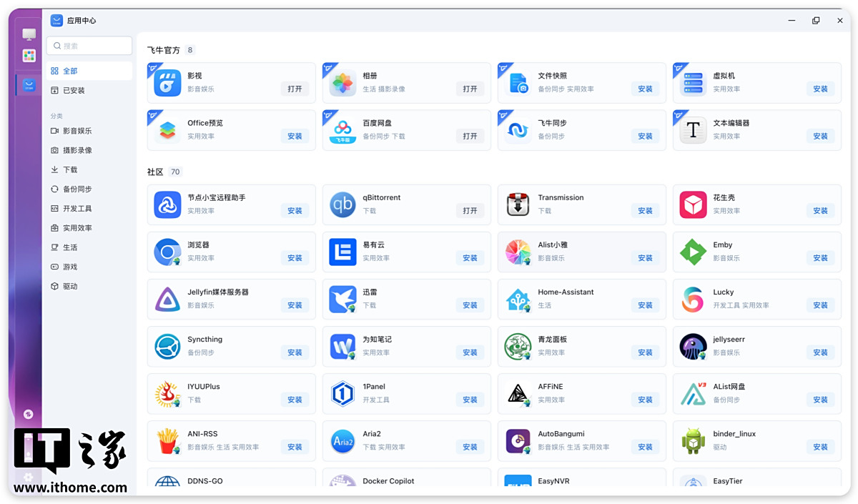The width and height of the screenshot is (858, 504).
Task: Click the Transmission app icon
Action: [x=518, y=205]
